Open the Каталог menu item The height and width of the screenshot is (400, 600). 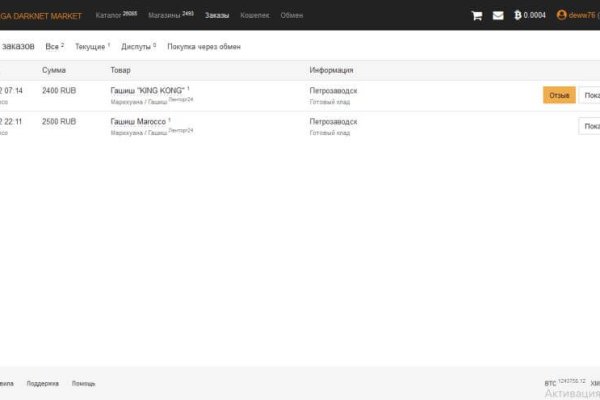point(115,15)
